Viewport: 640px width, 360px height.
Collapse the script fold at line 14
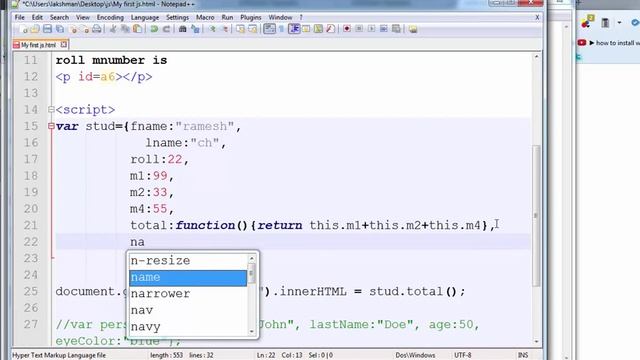pos(51,109)
